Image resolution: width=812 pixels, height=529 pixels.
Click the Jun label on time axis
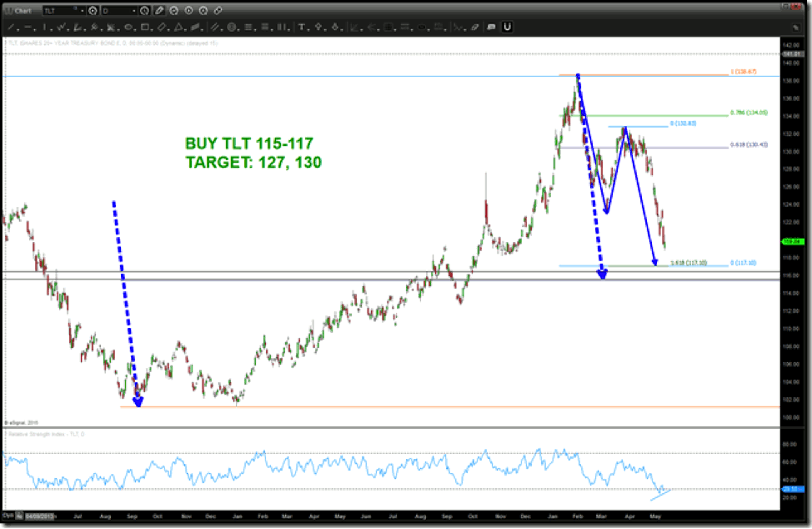click(366, 516)
